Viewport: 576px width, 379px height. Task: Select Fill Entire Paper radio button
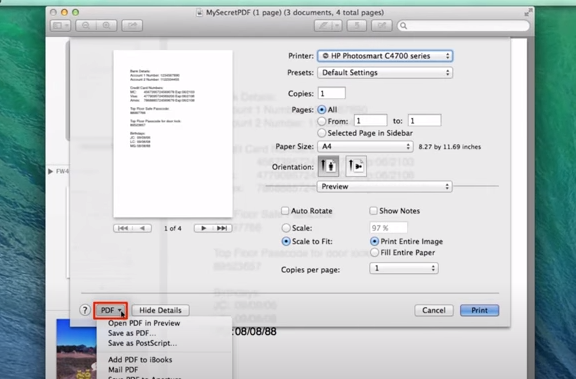click(x=374, y=252)
